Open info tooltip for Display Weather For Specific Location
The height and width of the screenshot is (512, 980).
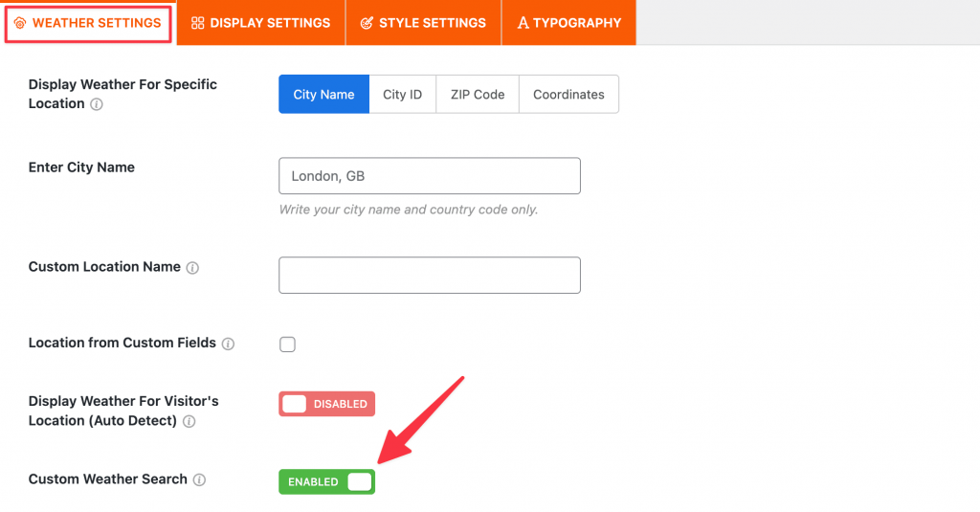[x=97, y=104]
